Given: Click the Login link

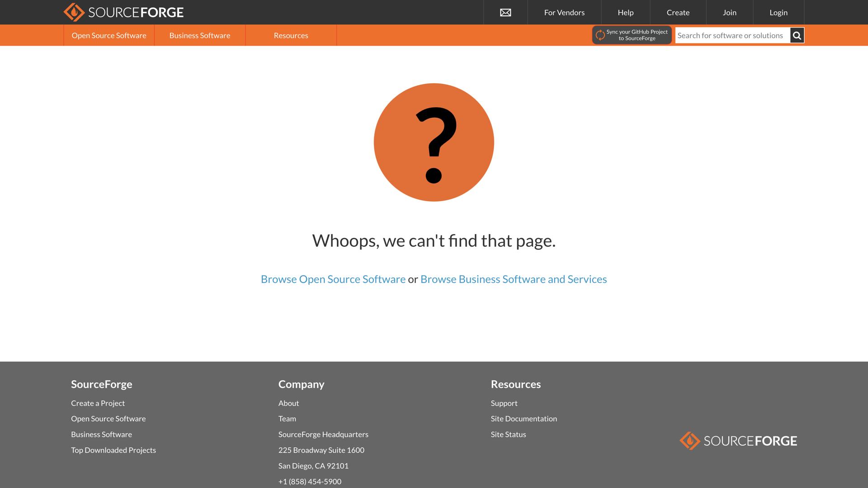Looking at the screenshot, I should click(778, 12).
